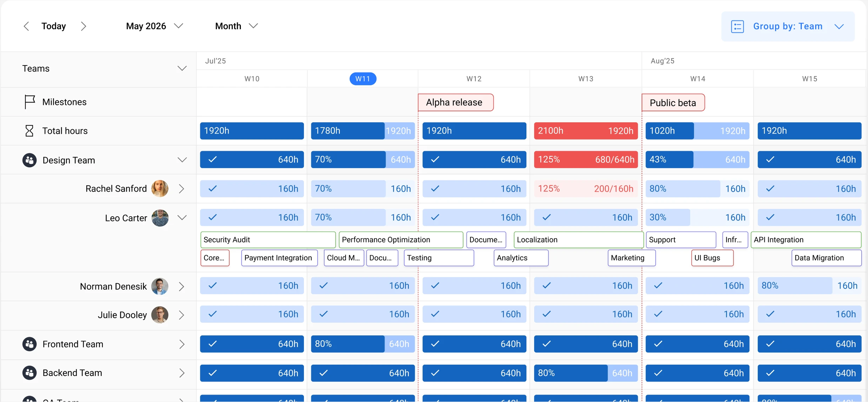The width and height of the screenshot is (868, 402).
Task: Expand the Backend Team row
Action: [182, 373]
